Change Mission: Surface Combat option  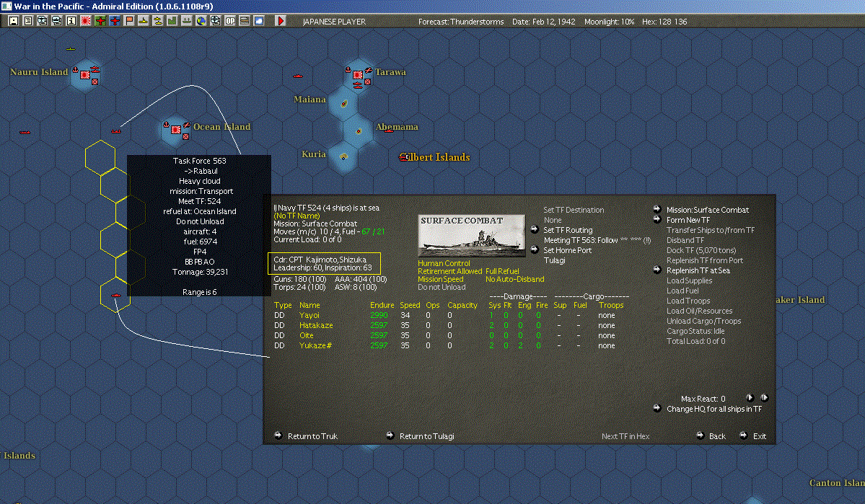pyautogui.click(x=707, y=210)
